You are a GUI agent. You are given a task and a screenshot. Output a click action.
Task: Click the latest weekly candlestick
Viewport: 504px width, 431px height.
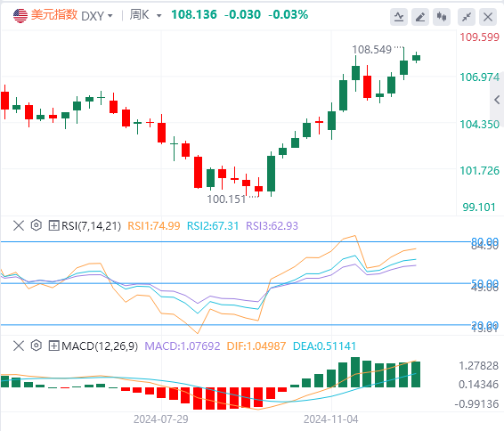point(416,58)
